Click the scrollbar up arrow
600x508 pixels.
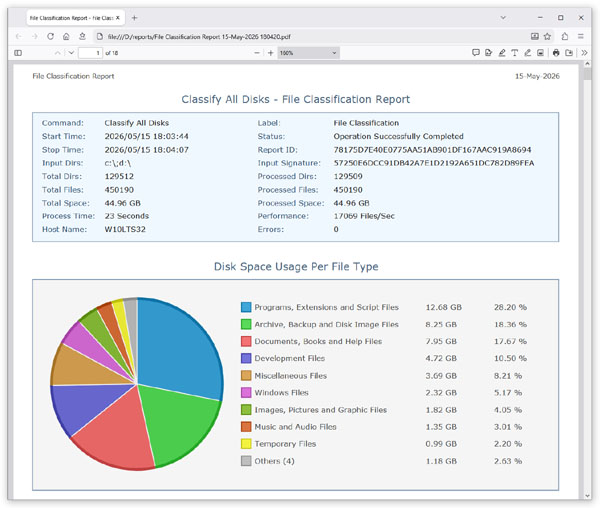(587, 64)
